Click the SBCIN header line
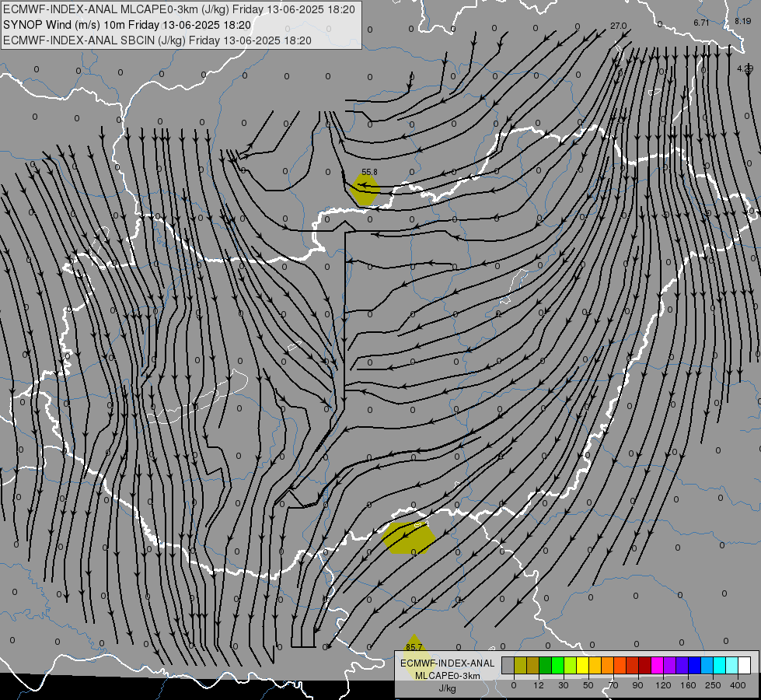The image size is (761, 700). pos(157,40)
